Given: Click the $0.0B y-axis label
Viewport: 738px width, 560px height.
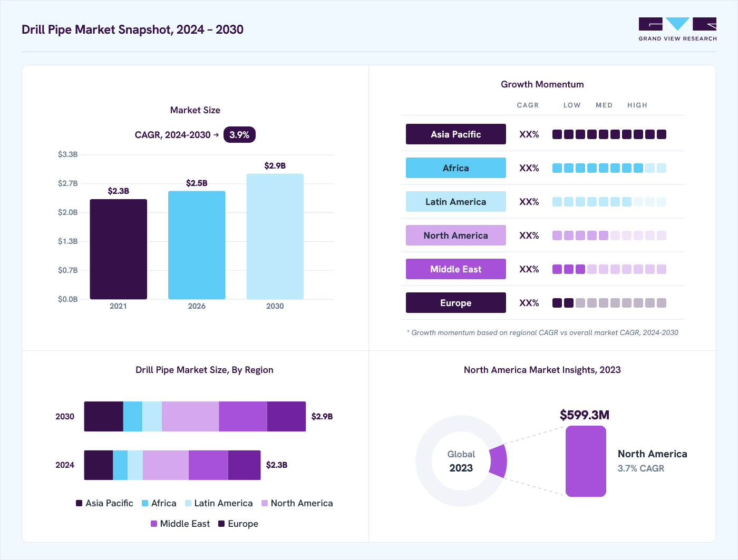Looking at the screenshot, I should [68, 299].
